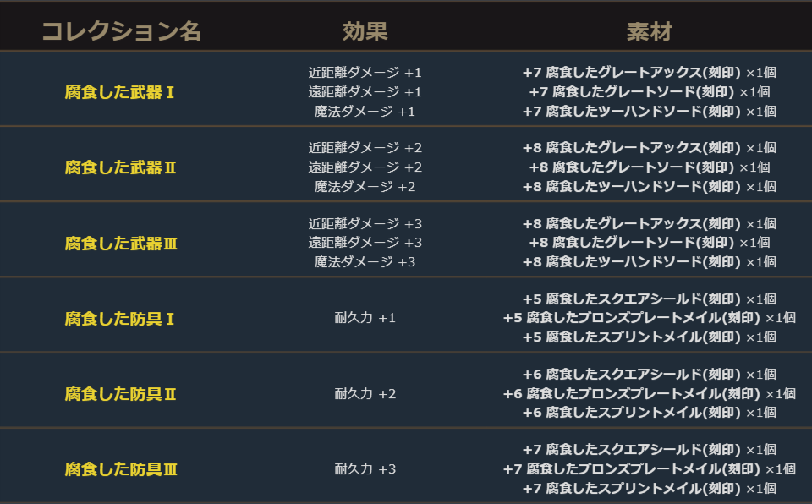Click the +7 腐食したツーハンドソード(刻印) material
Screen dimensions: 812x504
(x=631, y=111)
